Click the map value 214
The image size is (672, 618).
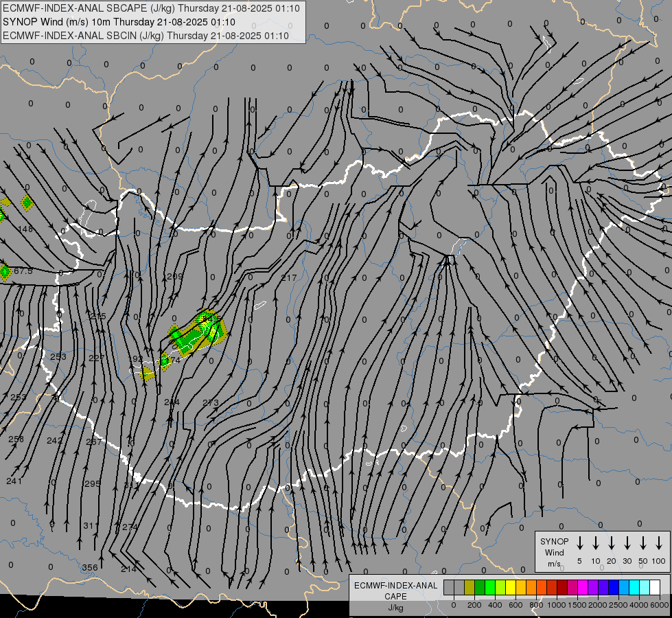[128, 569]
